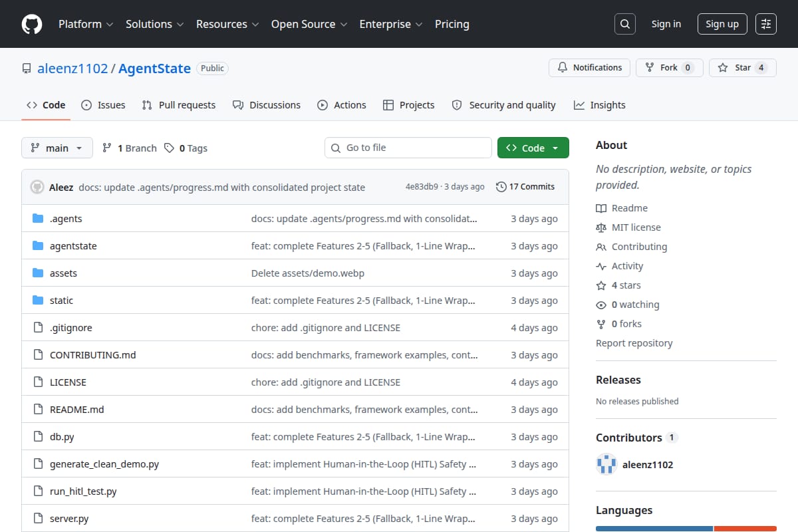Expand the Enterprise menu
Image resolution: width=798 pixels, height=532 pixels.
point(391,24)
